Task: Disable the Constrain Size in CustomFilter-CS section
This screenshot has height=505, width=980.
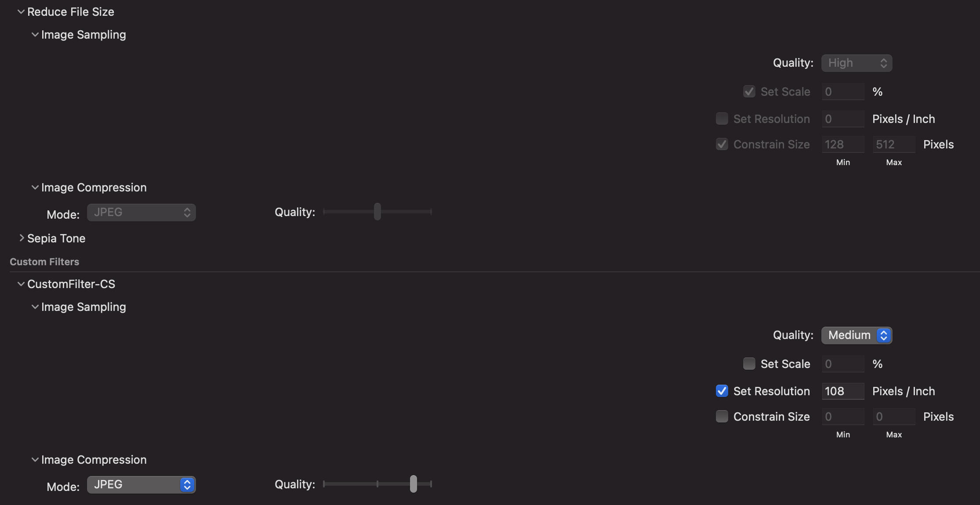Action: coord(722,416)
